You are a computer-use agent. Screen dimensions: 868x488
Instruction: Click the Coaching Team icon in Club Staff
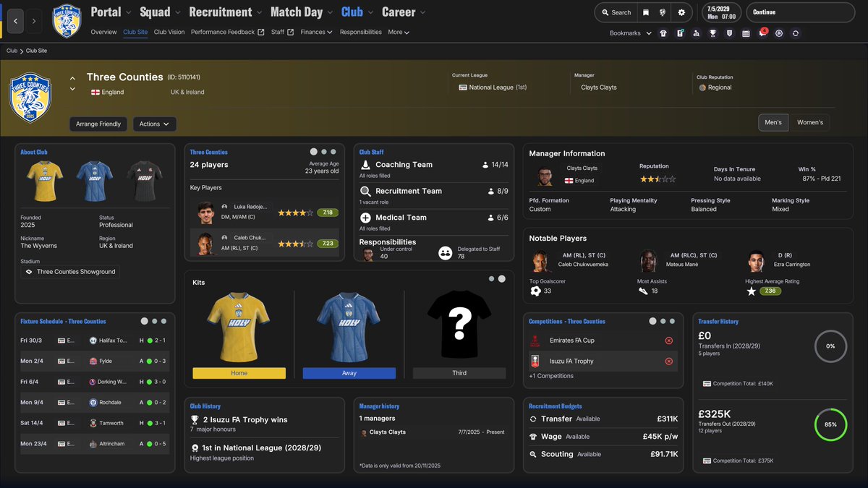(365, 165)
